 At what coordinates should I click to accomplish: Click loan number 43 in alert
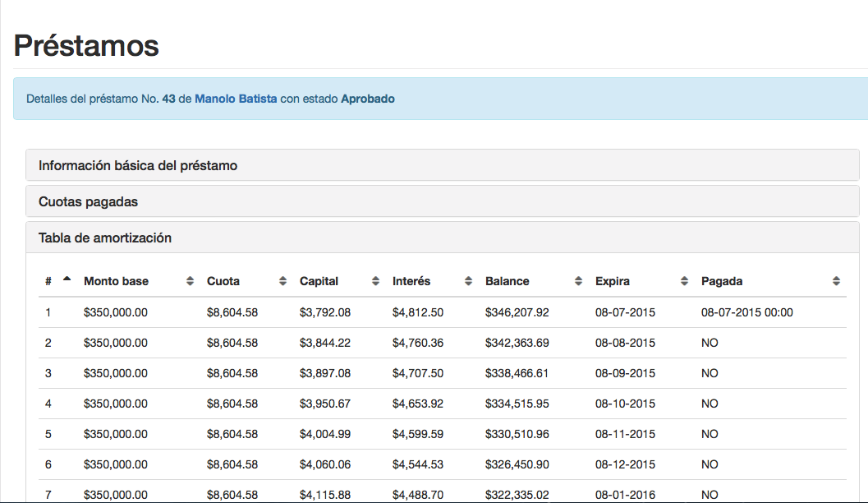click(x=168, y=99)
